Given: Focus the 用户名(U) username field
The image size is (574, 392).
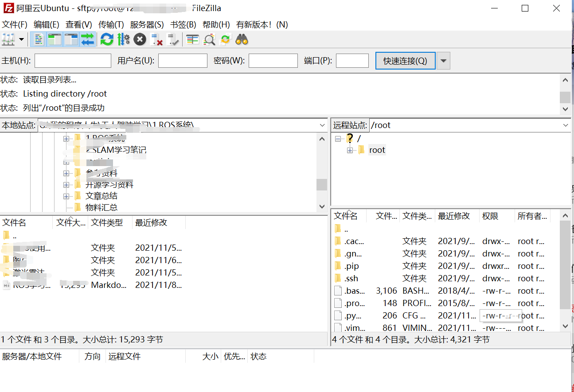Looking at the screenshot, I should [183, 61].
